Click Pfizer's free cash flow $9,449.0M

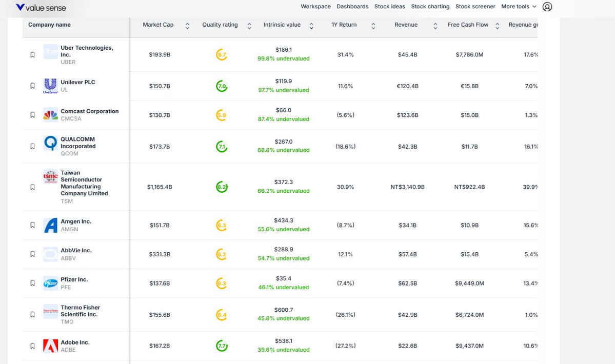coord(469,284)
